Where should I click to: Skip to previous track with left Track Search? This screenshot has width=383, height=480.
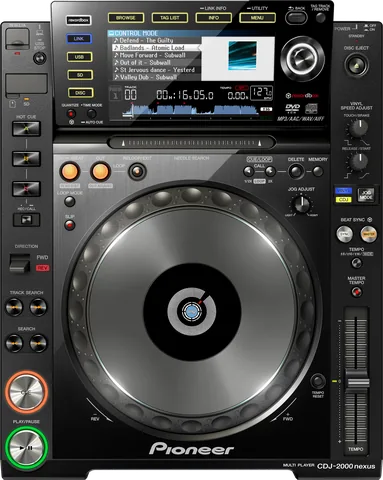(14, 307)
